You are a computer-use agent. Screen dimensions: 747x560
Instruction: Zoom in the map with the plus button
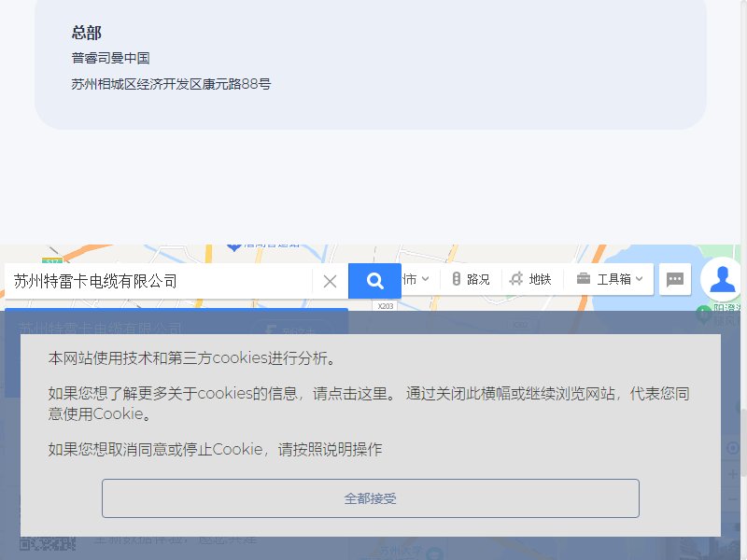(733, 474)
